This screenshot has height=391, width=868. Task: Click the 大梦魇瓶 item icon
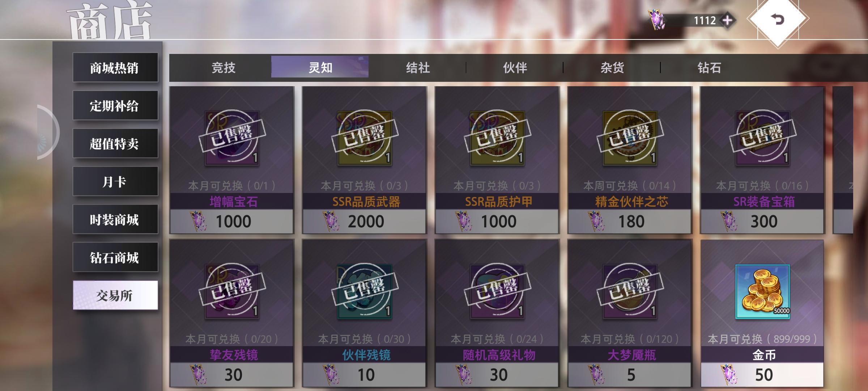[630, 292]
